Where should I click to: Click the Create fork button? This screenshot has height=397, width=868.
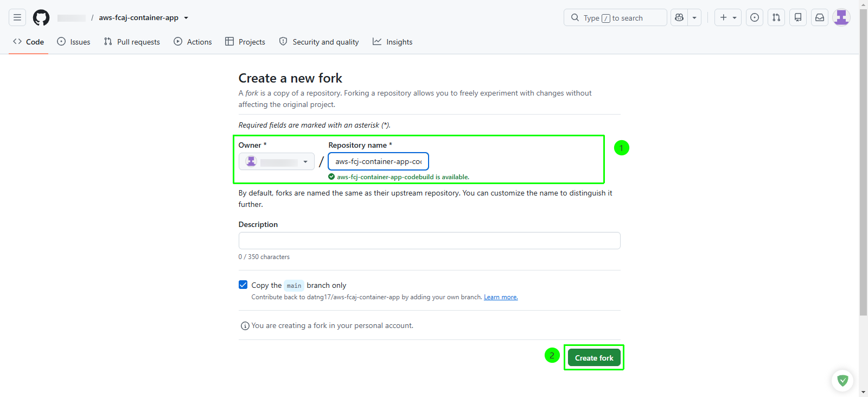coord(594,358)
